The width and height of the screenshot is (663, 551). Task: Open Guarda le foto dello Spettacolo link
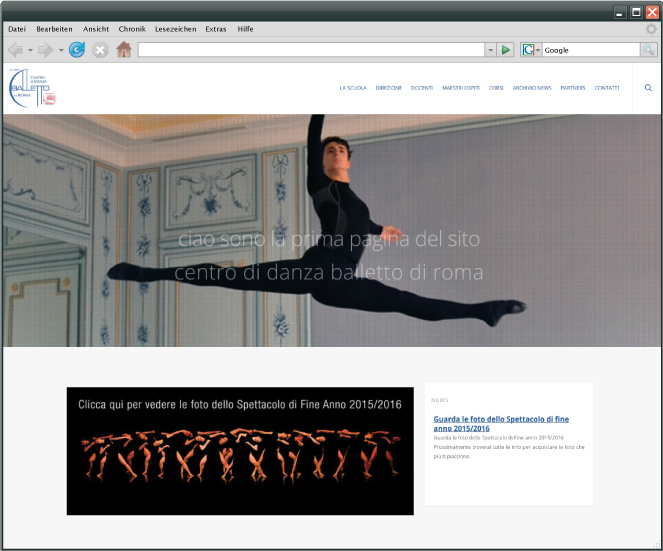[x=501, y=423]
